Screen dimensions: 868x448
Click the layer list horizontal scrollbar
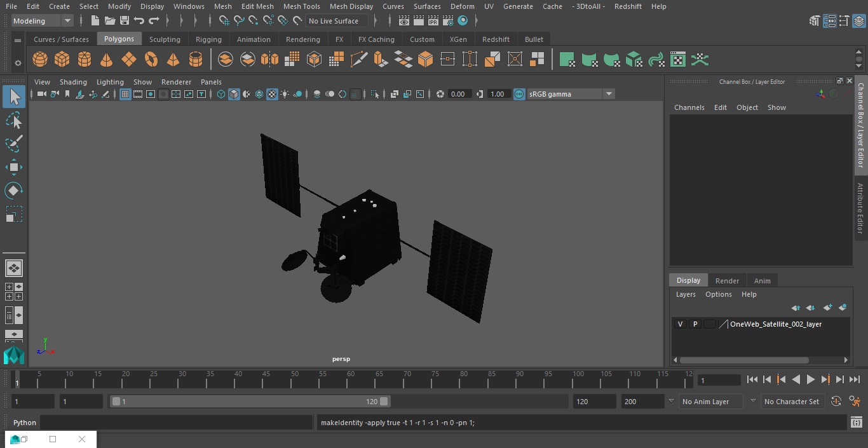coord(744,360)
